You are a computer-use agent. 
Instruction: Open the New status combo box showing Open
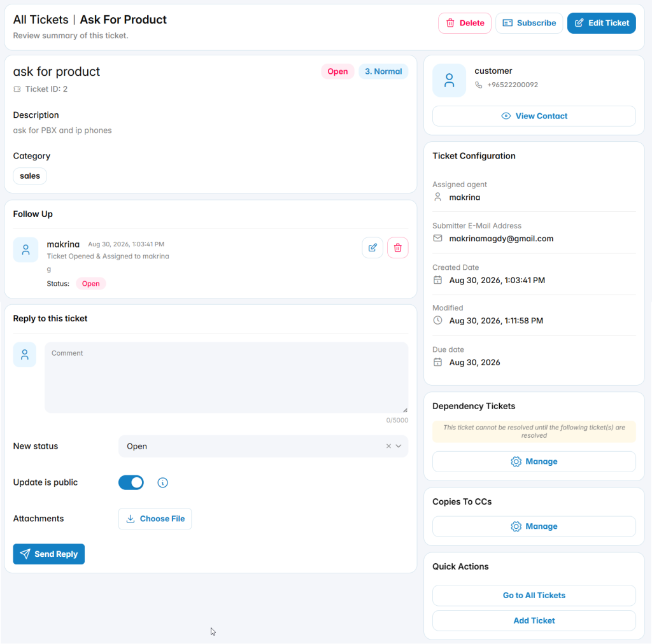[x=263, y=446]
